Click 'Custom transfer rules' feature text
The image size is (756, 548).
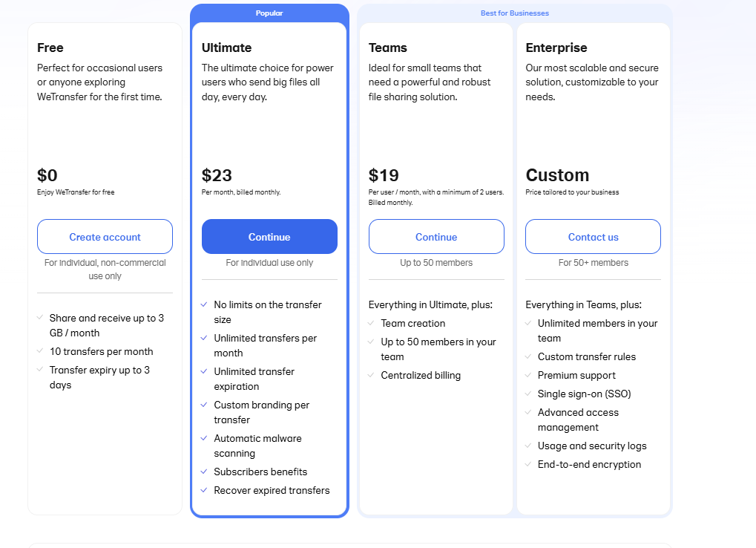pyautogui.click(x=587, y=357)
